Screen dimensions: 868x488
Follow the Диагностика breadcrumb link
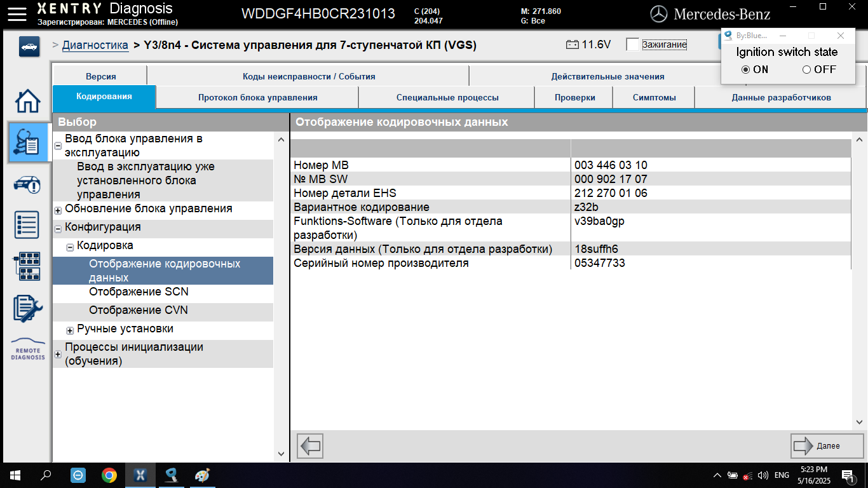click(95, 45)
